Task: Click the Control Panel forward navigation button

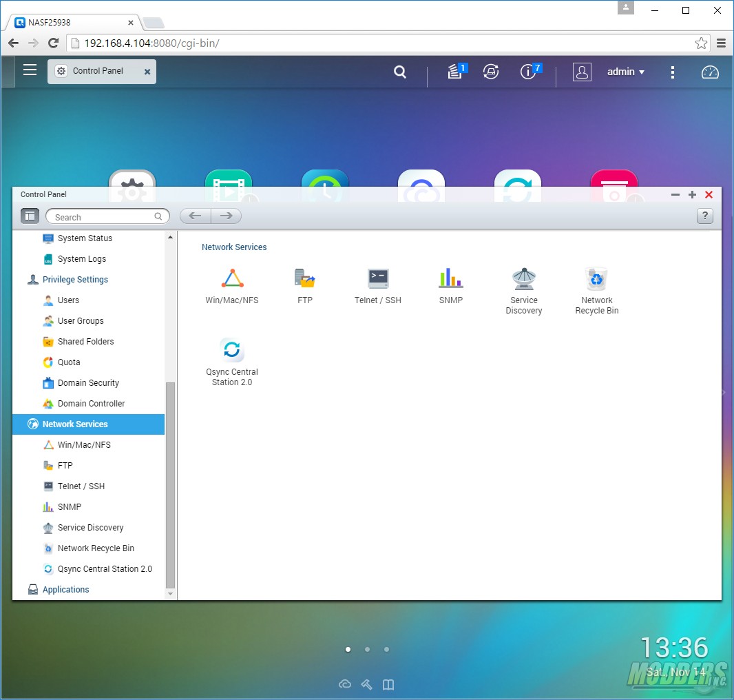Action: (226, 216)
